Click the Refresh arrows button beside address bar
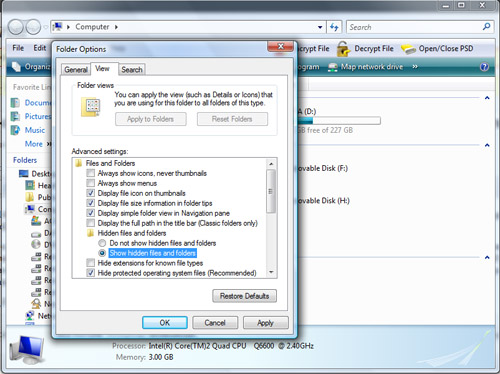The width and height of the screenshot is (500, 374). [x=334, y=27]
